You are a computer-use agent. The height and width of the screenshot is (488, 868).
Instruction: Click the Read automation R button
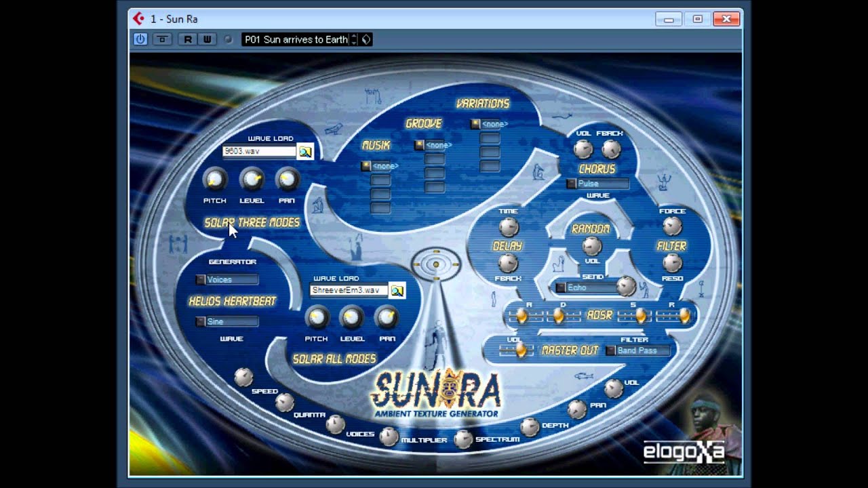tap(188, 39)
